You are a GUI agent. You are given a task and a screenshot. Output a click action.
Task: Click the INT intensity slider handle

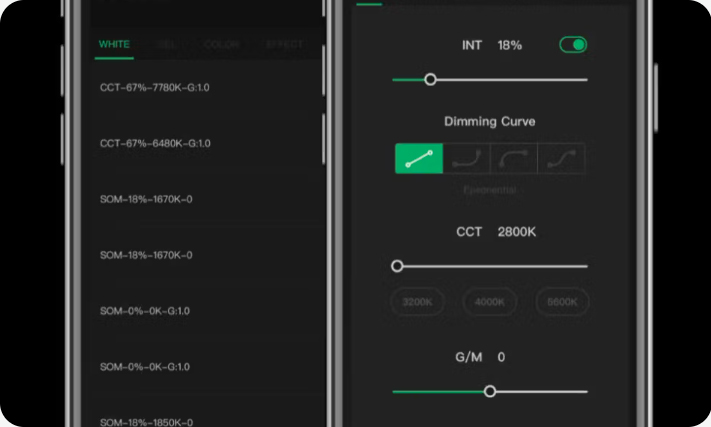click(x=430, y=79)
